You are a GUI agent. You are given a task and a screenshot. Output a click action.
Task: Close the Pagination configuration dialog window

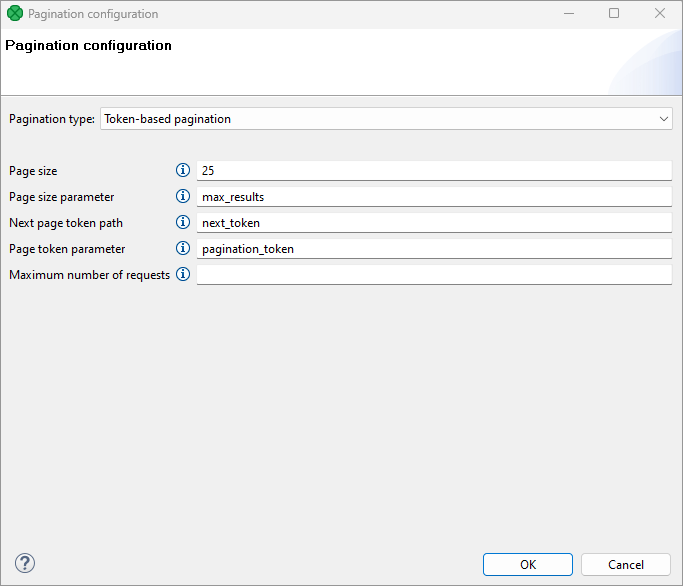click(x=660, y=14)
